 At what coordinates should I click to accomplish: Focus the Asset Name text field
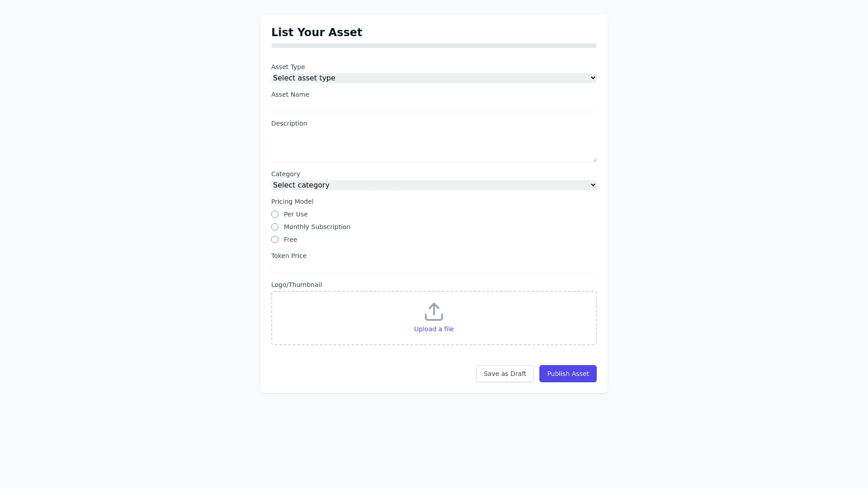[x=434, y=107]
